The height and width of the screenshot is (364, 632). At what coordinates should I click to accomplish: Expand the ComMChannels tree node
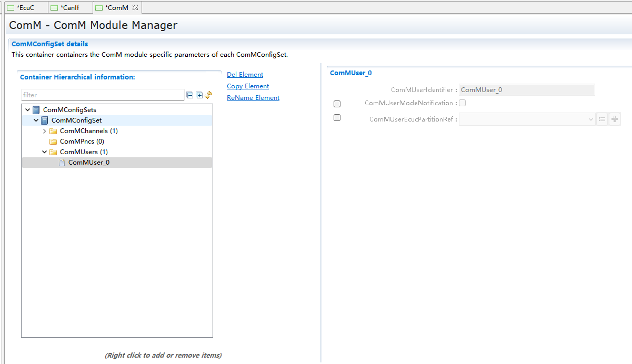pyautogui.click(x=45, y=131)
